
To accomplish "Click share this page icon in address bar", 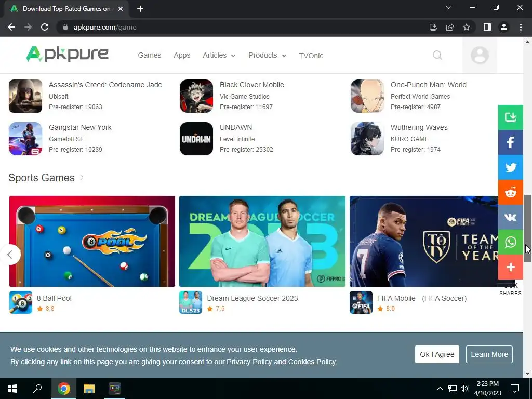I will click(450, 27).
